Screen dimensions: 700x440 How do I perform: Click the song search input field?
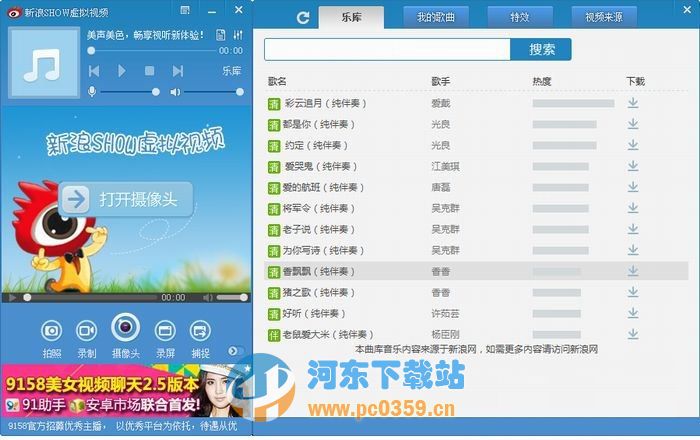387,49
